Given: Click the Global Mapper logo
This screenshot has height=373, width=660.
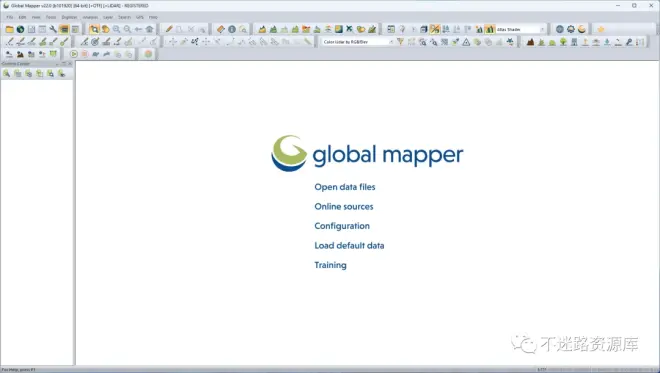Looking at the screenshot, I should (367, 153).
